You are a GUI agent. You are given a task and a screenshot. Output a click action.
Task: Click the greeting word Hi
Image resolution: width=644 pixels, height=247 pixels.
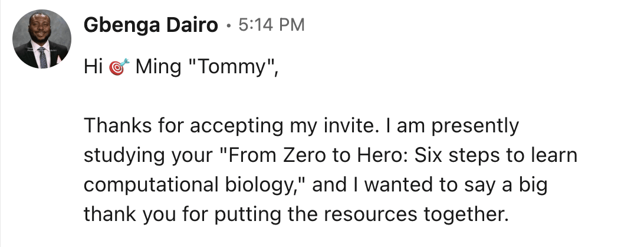93,67
